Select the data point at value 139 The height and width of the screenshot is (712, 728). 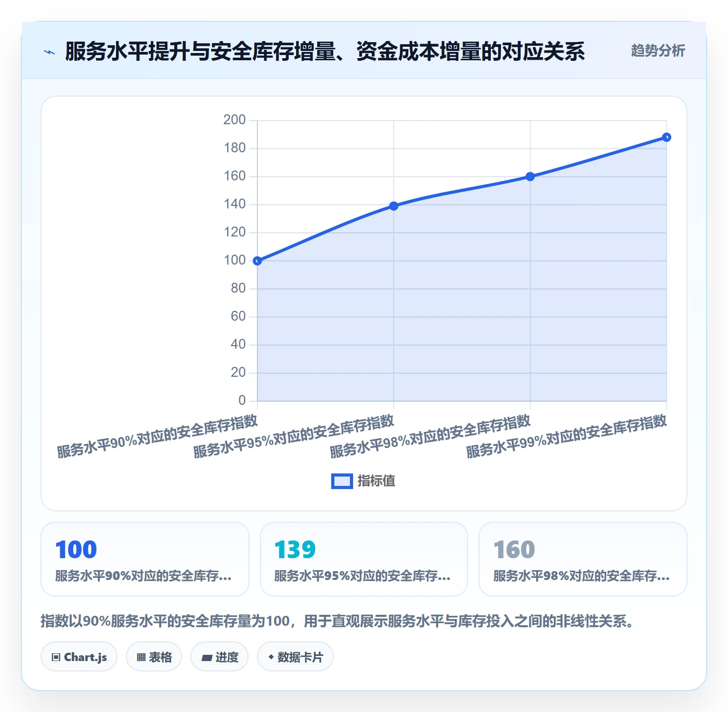[394, 206]
